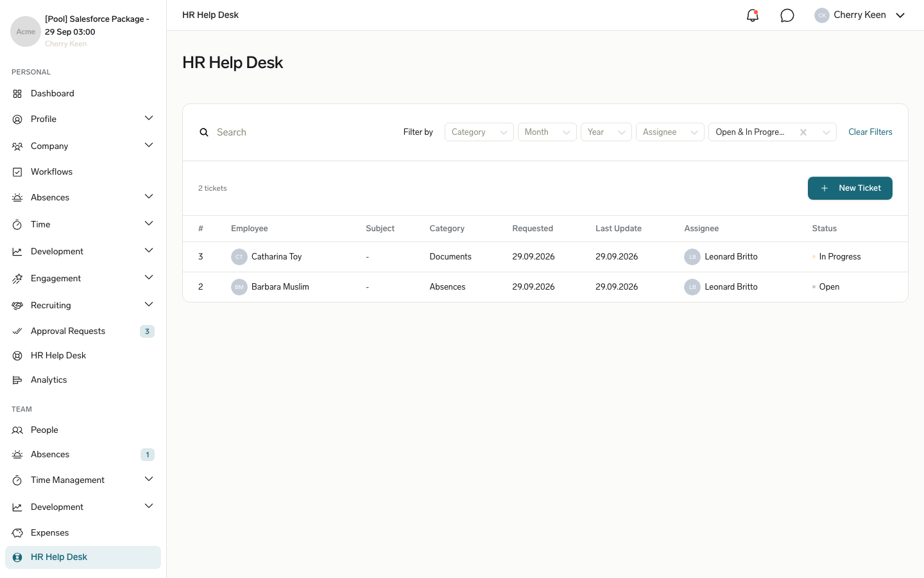
Task: Expand the Time menu chevron
Action: [x=149, y=223]
